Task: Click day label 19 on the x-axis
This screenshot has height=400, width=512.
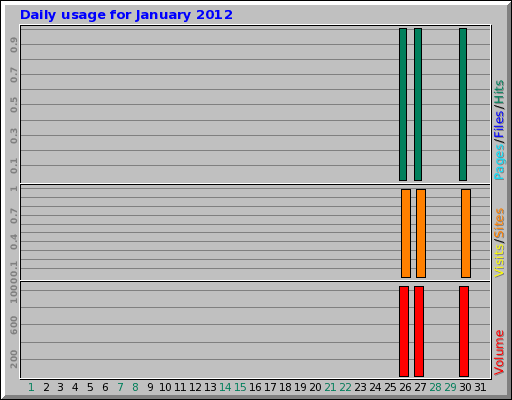Action: click(x=300, y=387)
